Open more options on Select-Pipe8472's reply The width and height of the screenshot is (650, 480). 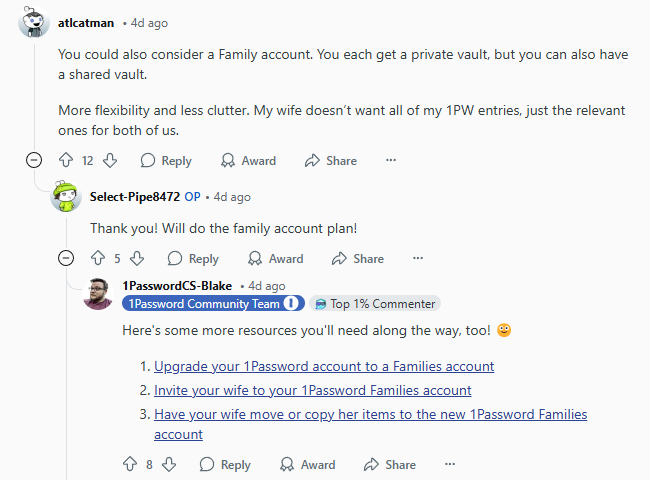[418, 258]
